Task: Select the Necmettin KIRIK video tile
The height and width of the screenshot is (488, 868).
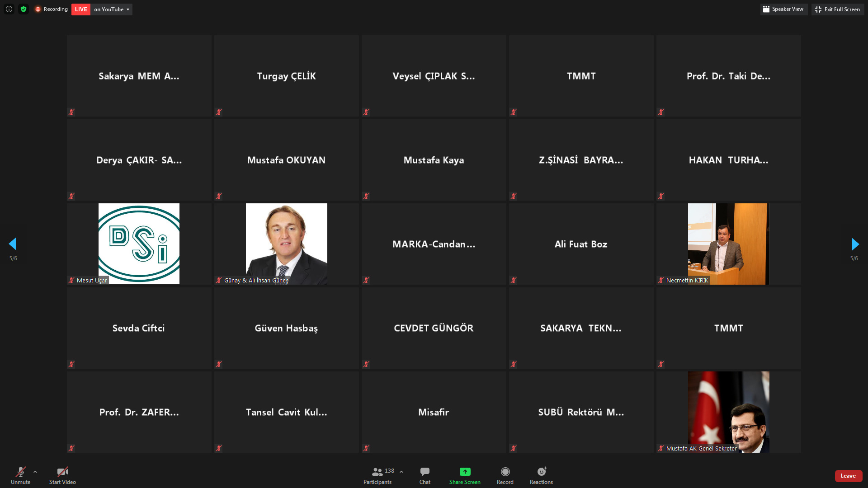Action: tap(728, 244)
